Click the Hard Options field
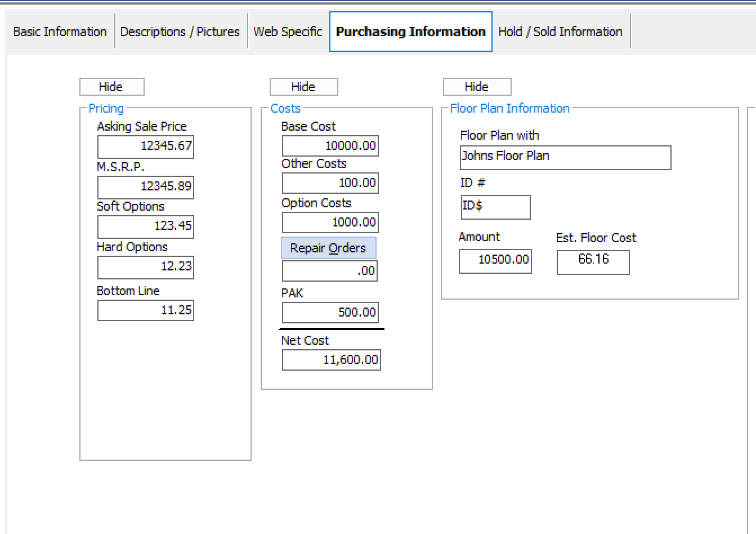Viewport: 756px width, 534px height. [x=145, y=268]
